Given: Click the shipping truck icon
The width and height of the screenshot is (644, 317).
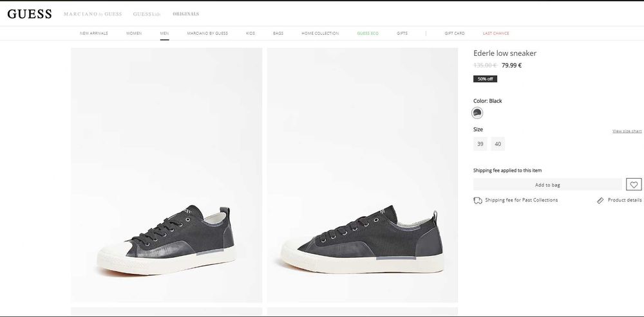Looking at the screenshot, I should pyautogui.click(x=478, y=201).
